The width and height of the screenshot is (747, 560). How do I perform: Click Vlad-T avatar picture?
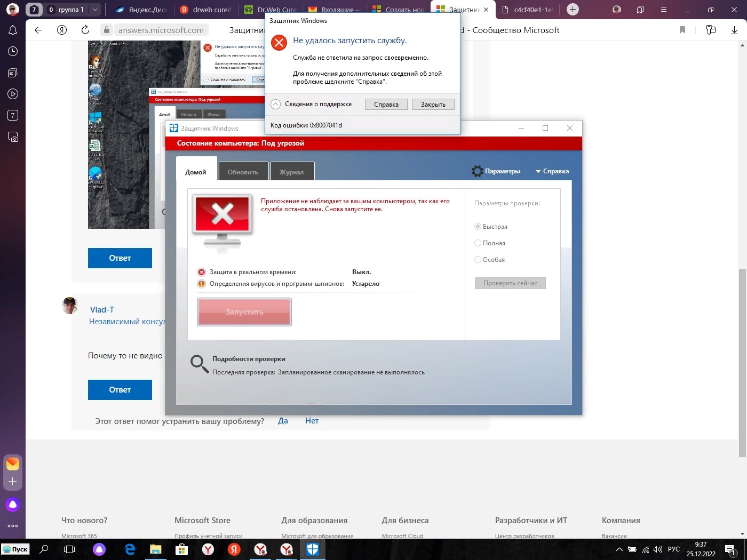coord(70,306)
